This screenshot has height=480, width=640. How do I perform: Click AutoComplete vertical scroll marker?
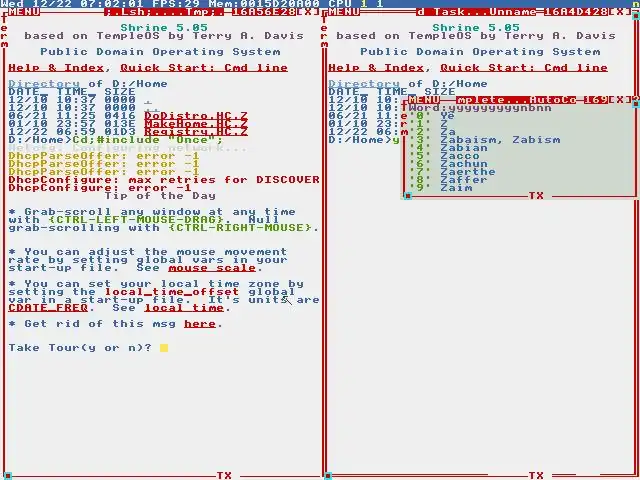point(636,104)
